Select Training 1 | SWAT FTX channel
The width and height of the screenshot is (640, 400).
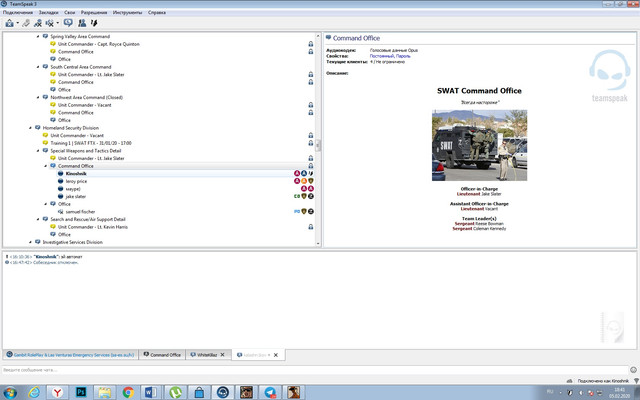[x=91, y=143]
